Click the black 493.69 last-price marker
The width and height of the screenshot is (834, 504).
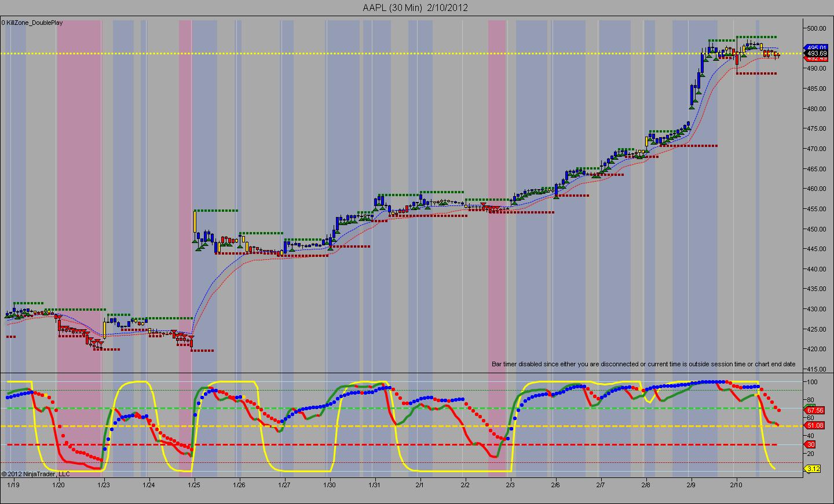coord(817,53)
